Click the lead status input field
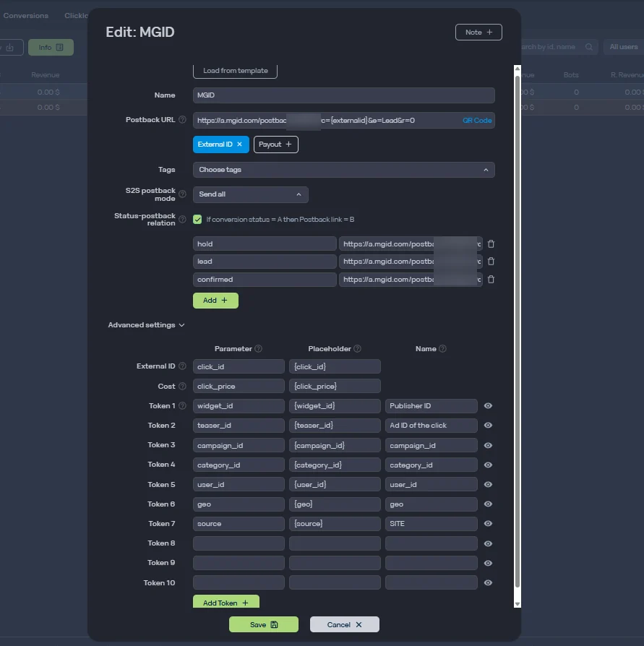This screenshot has width=644, height=646. click(265, 261)
